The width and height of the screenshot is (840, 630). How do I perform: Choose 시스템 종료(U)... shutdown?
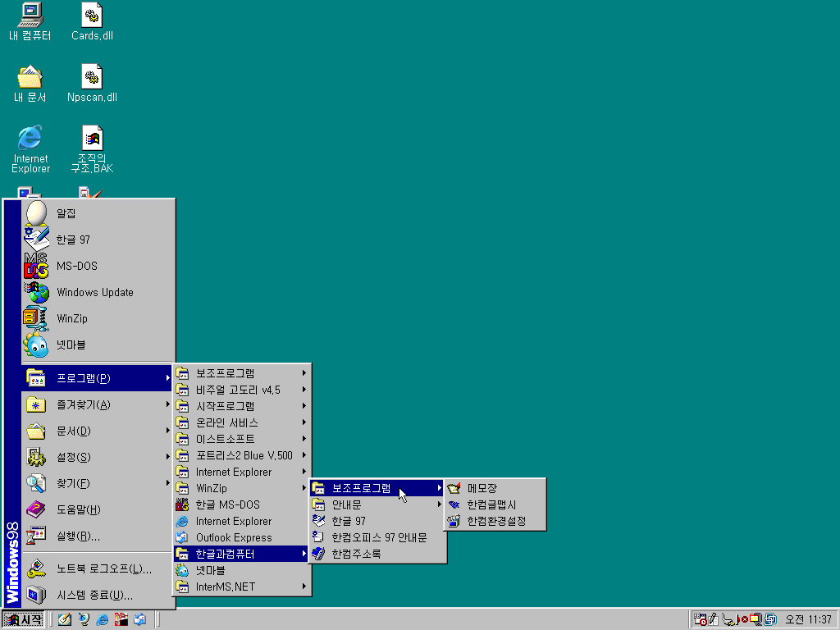[x=98, y=596]
